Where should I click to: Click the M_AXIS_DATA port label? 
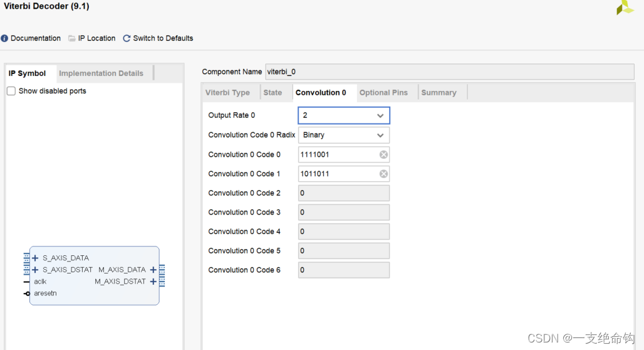click(x=122, y=270)
